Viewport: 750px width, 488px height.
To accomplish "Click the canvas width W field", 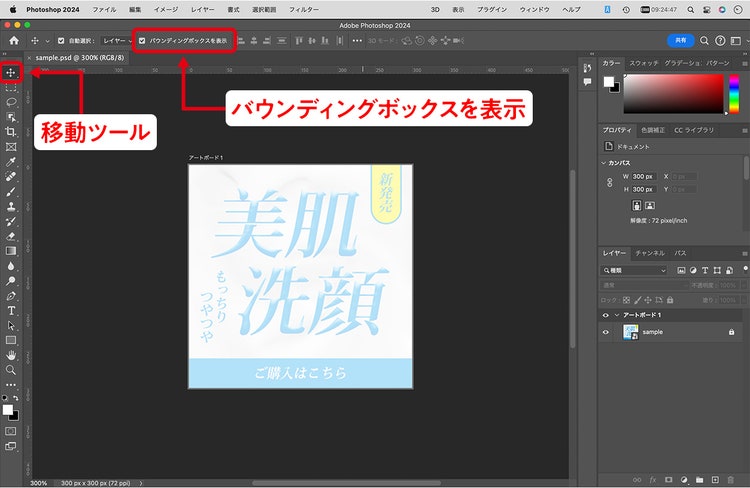I will coord(644,177).
